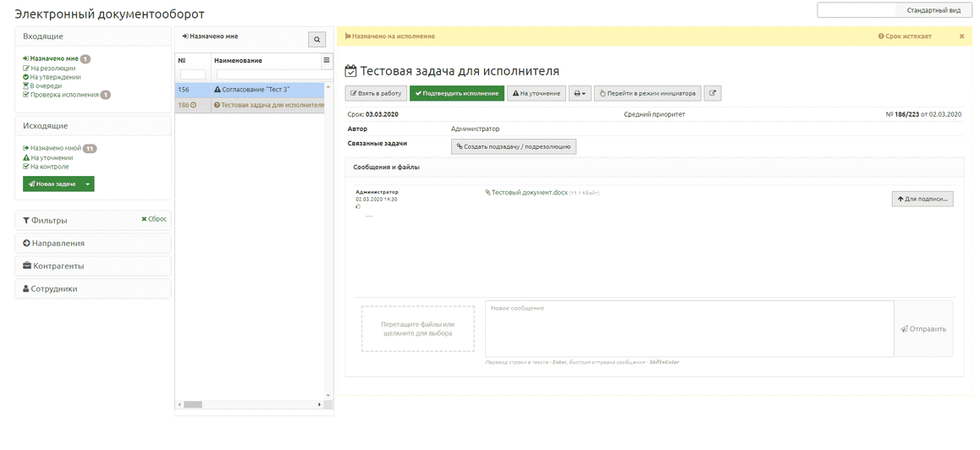The height and width of the screenshot is (450, 980).
Task: Click the № column filter field
Action: [x=192, y=74]
